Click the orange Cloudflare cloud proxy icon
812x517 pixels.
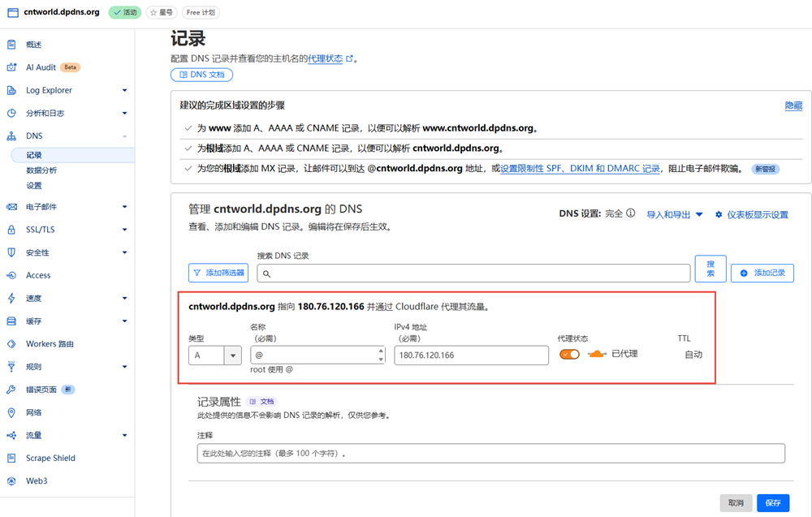pyautogui.click(x=597, y=354)
